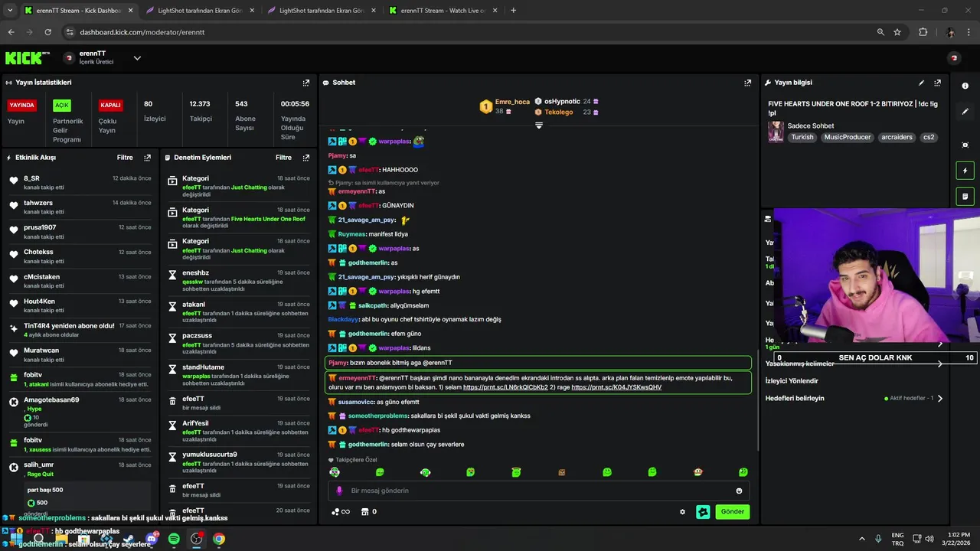Open Filtre in Etkinlik Akışı panel

point(125,158)
